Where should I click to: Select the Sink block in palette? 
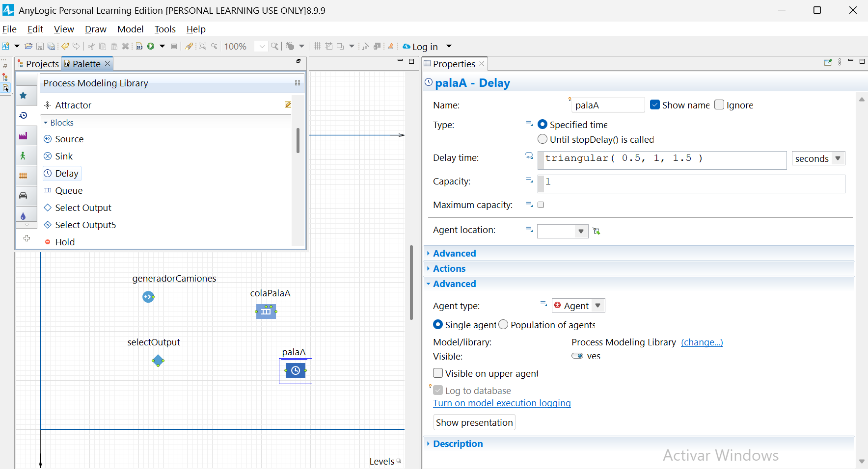pos(58,156)
